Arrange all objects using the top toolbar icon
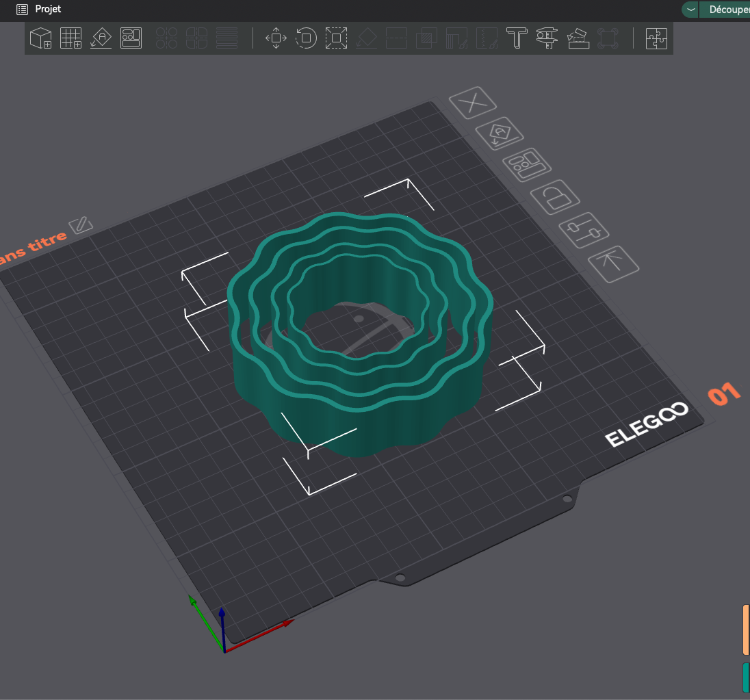 pyautogui.click(x=131, y=38)
